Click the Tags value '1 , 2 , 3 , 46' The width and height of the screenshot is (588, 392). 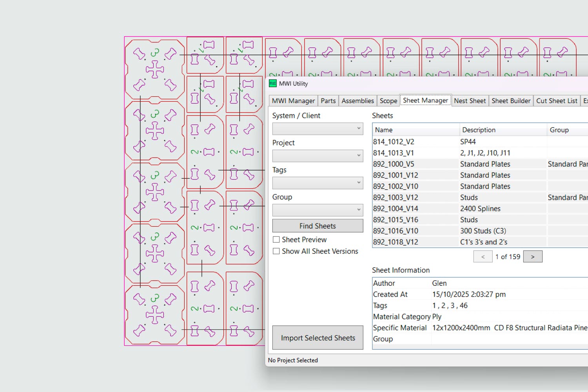(450, 305)
